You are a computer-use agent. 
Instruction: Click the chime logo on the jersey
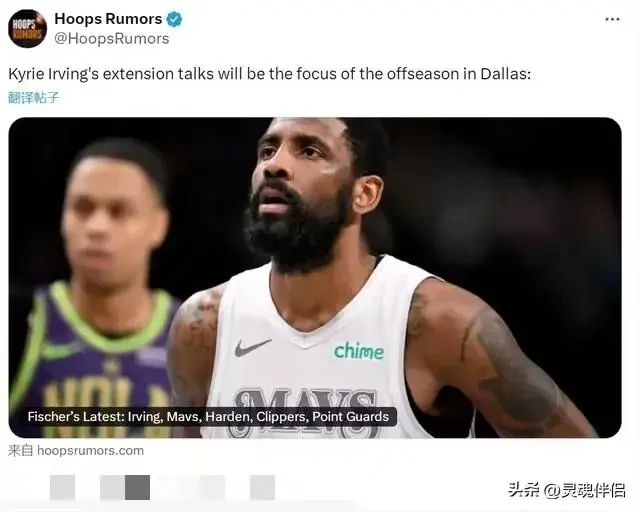(359, 351)
